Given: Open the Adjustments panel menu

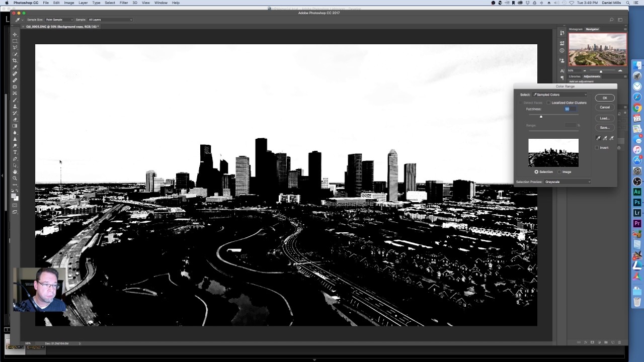Looking at the screenshot, I should [x=625, y=76].
